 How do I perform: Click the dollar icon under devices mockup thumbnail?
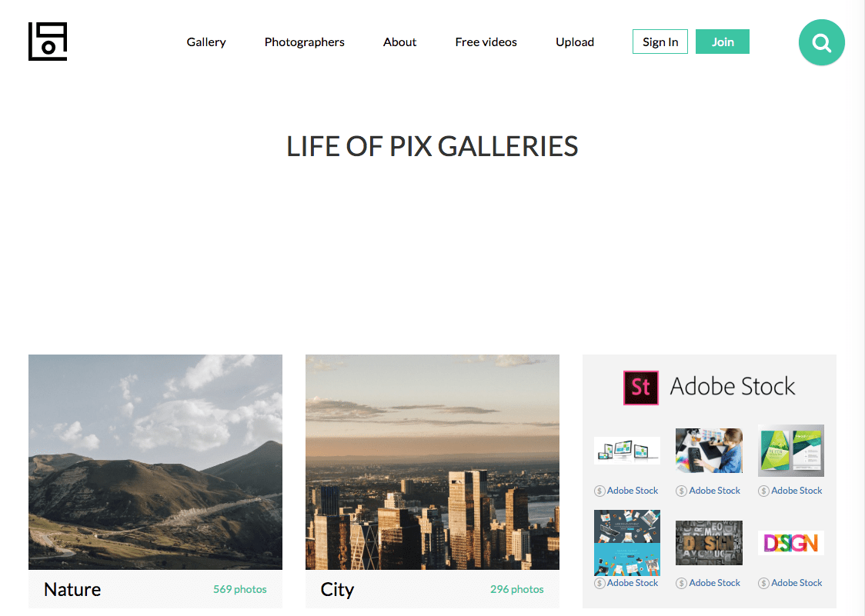(599, 491)
